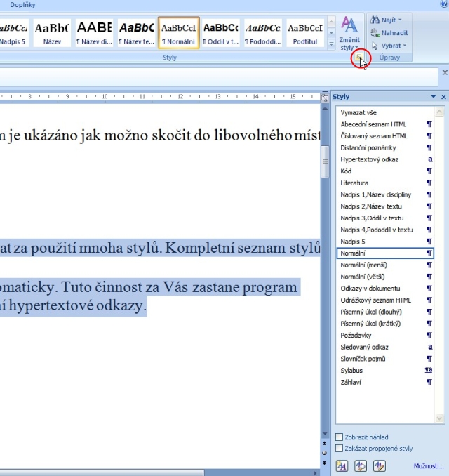Click the previous page double-arrow button
449x476 pixels.
[324, 443]
